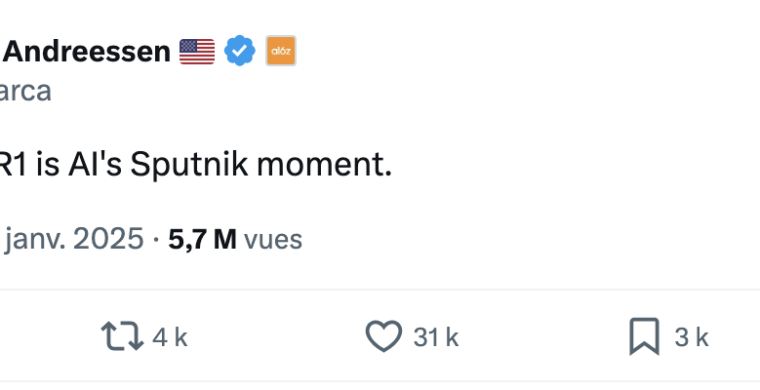Bookmark the tweet with the bookmark icon
This screenshot has width=760, height=390.
(644, 336)
